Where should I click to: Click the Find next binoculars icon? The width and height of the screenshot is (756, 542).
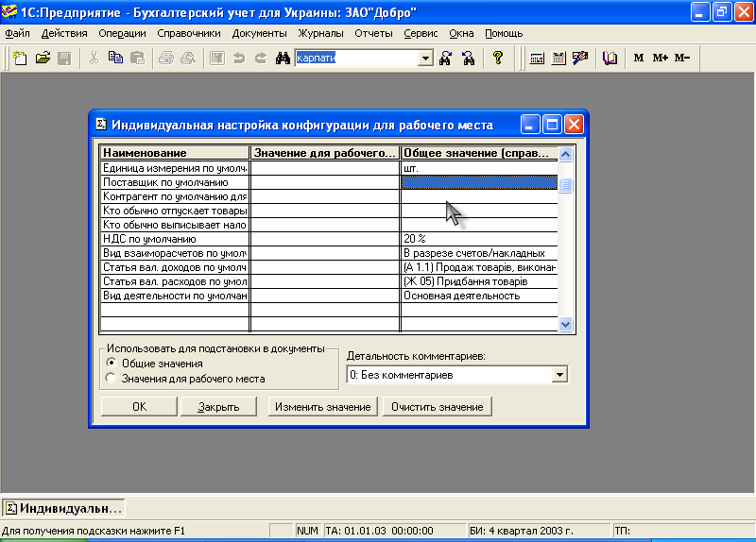tap(445, 59)
